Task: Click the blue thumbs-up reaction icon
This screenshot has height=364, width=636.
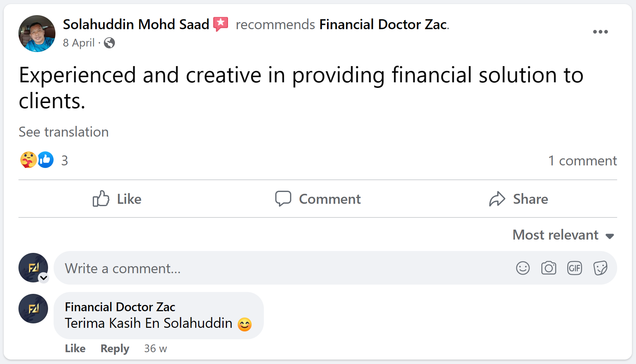Action: pyautogui.click(x=46, y=160)
